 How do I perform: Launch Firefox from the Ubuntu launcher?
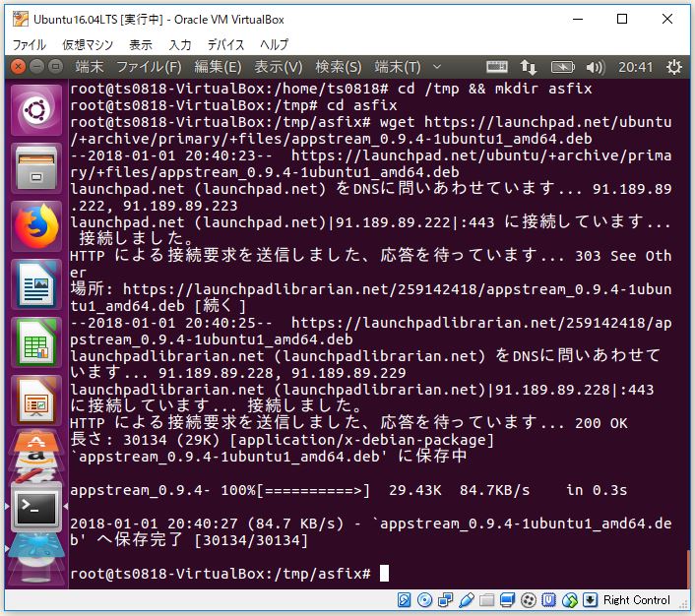(36, 227)
